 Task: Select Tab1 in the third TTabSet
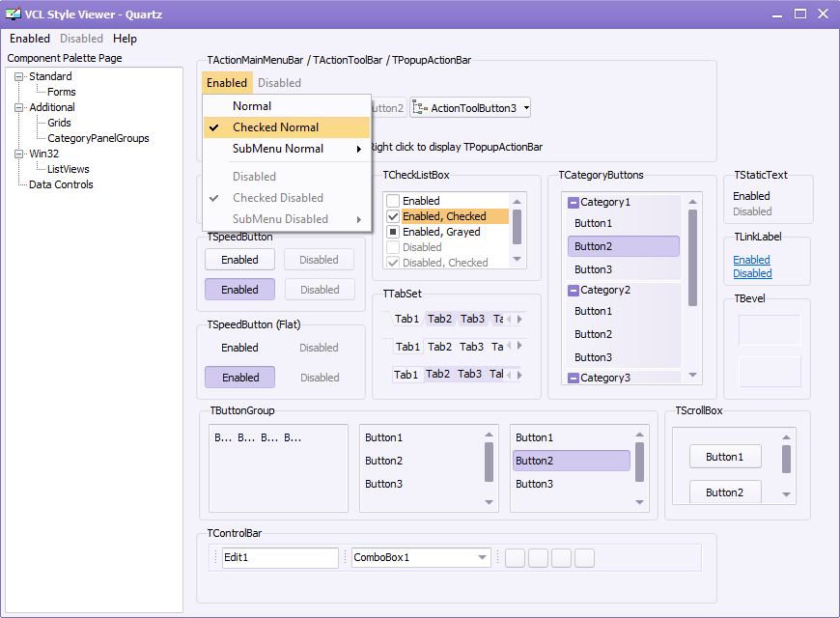pos(406,375)
